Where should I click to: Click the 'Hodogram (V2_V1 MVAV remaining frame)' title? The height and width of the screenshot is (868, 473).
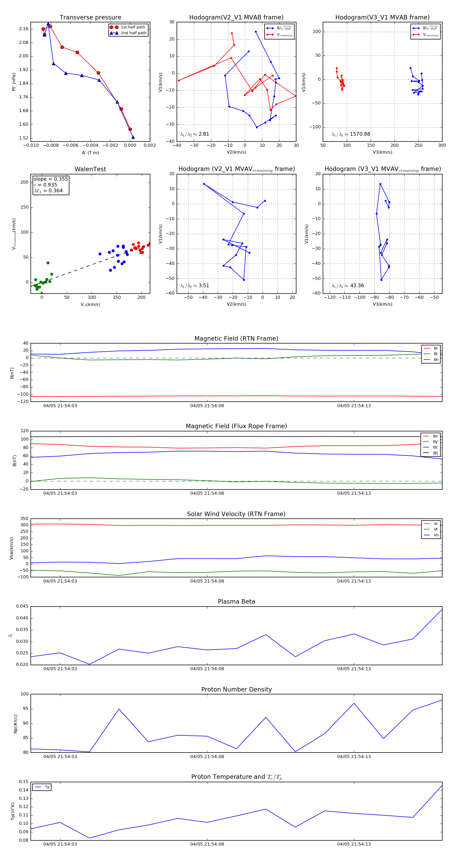point(236,169)
